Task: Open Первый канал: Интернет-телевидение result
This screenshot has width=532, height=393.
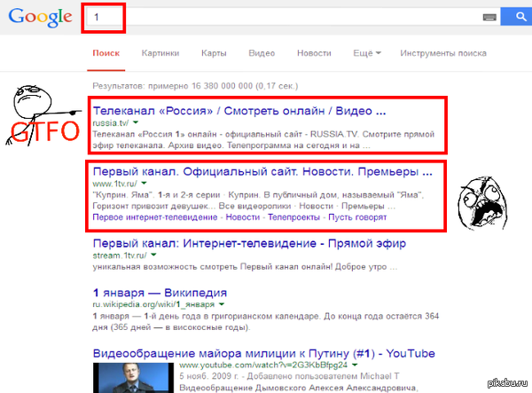Action: 249,244
